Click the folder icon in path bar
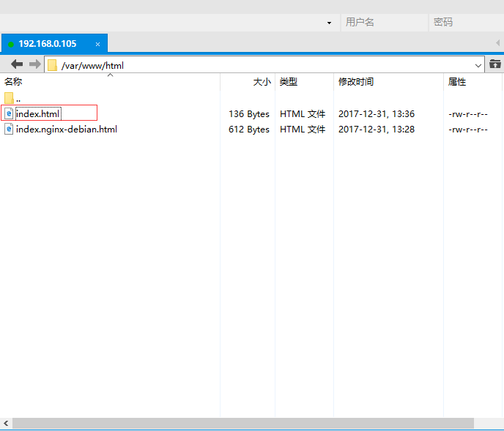The image size is (504, 431). tap(53, 65)
